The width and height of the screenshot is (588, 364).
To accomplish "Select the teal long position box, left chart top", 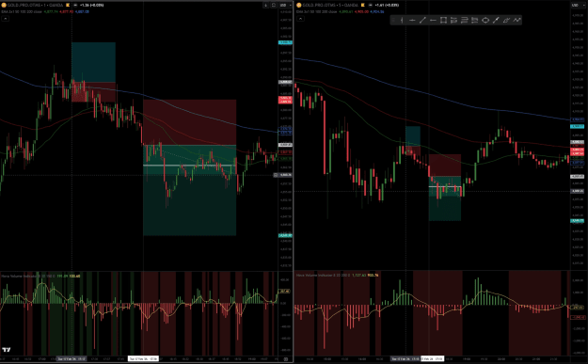I will [93, 62].
